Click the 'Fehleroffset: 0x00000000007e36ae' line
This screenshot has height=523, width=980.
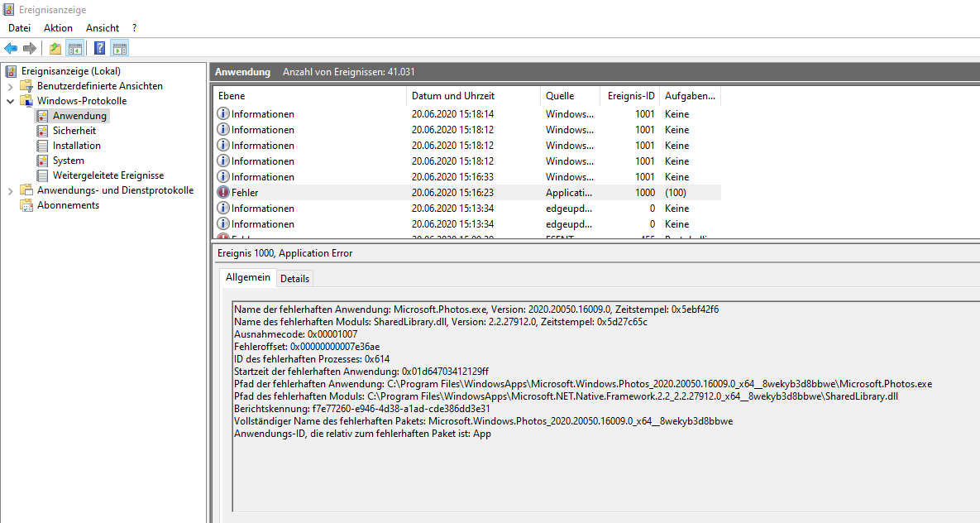(307, 347)
